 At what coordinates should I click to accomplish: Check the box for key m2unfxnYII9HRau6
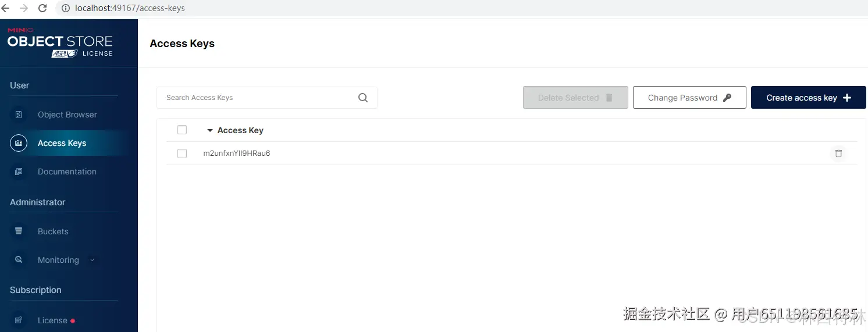point(182,153)
